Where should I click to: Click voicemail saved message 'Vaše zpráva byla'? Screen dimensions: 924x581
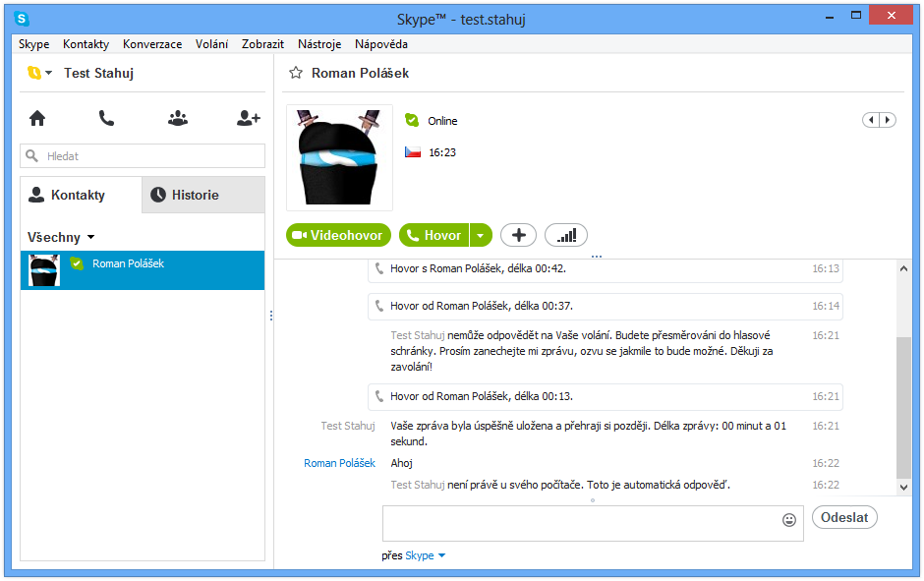[588, 434]
